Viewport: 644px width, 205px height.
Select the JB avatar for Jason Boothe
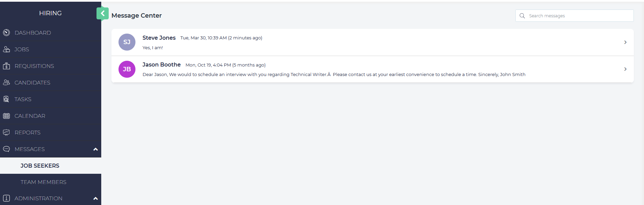pyautogui.click(x=127, y=69)
